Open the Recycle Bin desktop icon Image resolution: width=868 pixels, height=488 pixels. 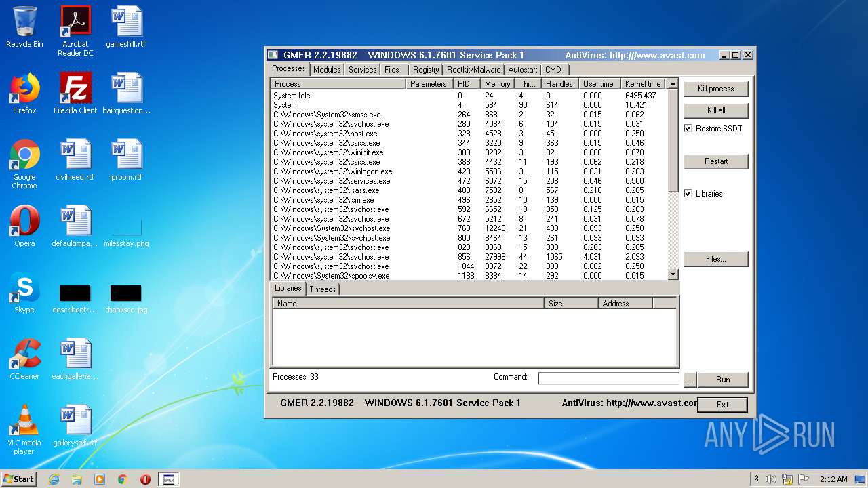24,27
